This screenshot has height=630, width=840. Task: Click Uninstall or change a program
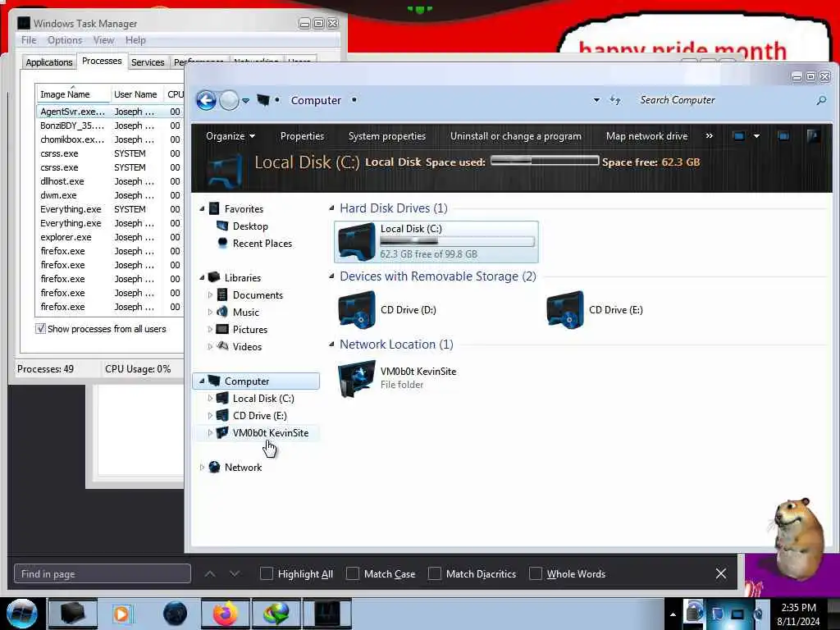(x=515, y=136)
